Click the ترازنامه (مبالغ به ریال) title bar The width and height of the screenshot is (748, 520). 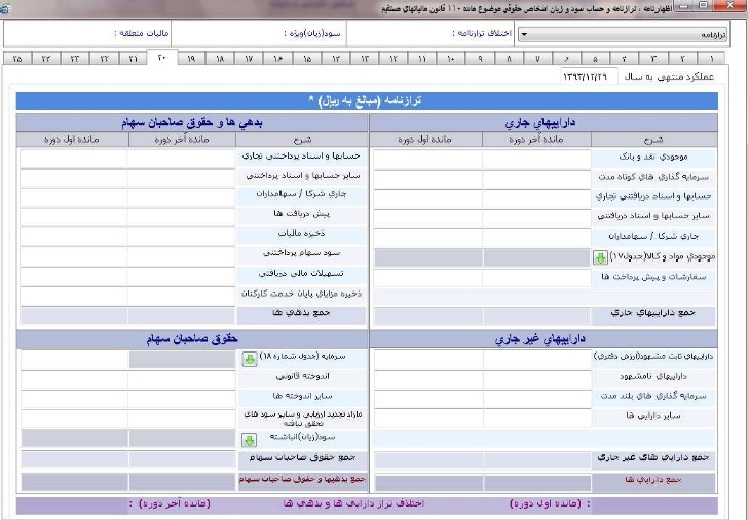tap(366, 101)
